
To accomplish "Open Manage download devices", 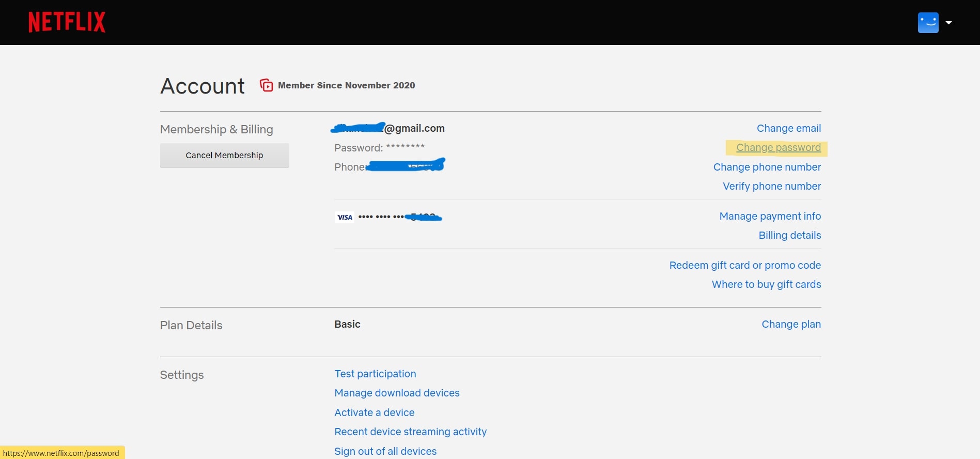I will click(x=397, y=393).
